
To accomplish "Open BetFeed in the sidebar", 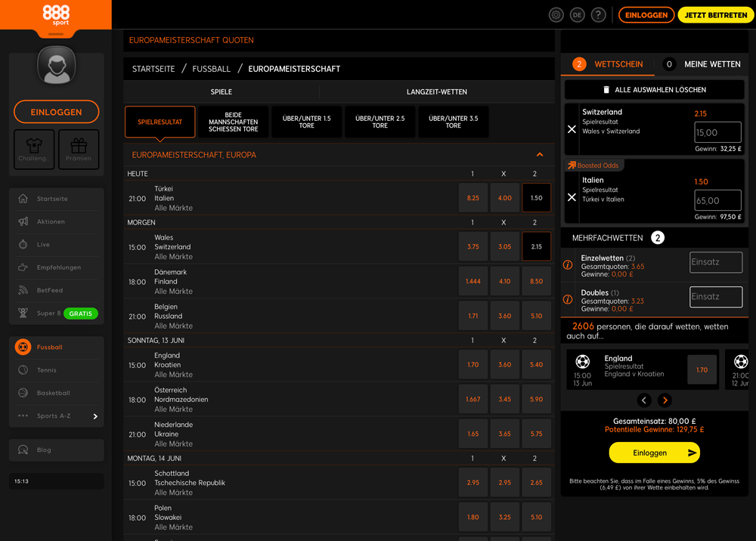I will (57, 290).
